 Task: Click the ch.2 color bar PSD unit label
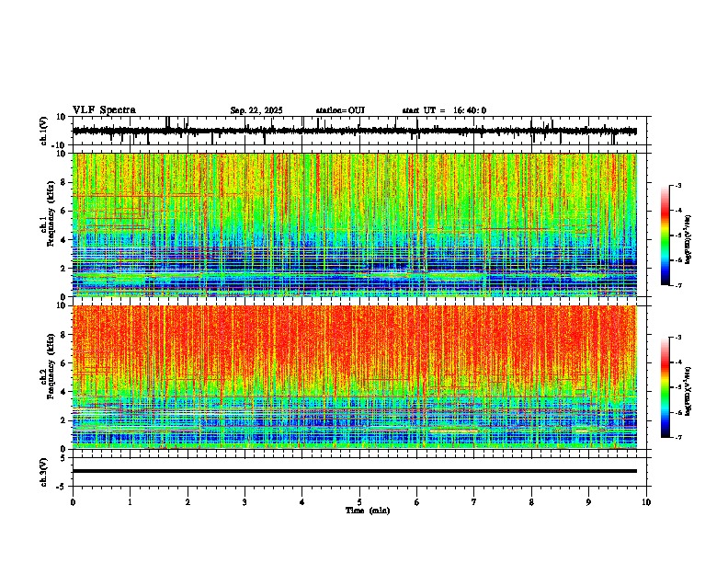(x=688, y=390)
